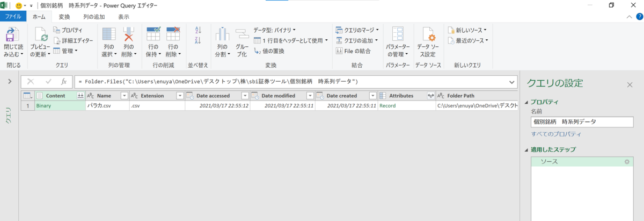Open the データ型: バイナリ dropdown
644x221 pixels.
click(x=274, y=30)
